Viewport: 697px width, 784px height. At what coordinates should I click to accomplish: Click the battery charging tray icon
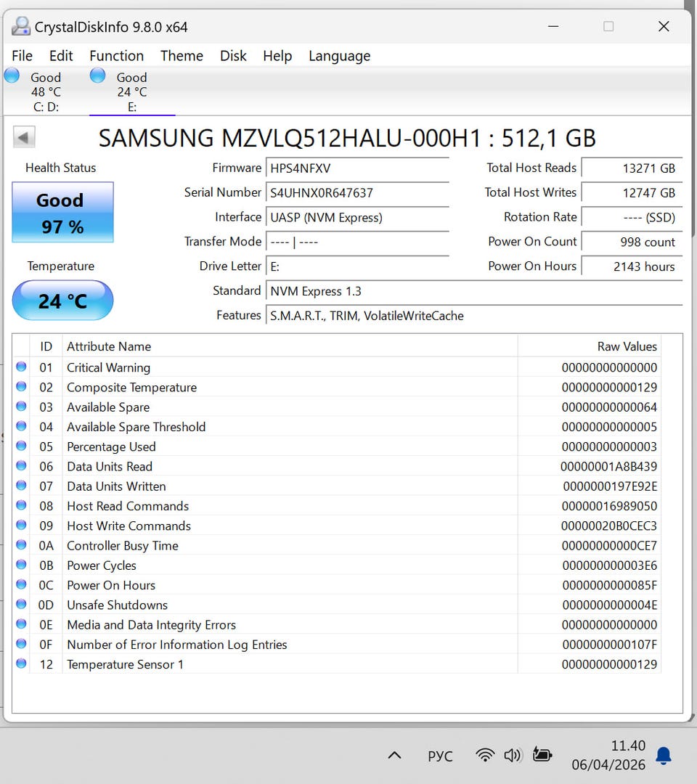pos(542,755)
